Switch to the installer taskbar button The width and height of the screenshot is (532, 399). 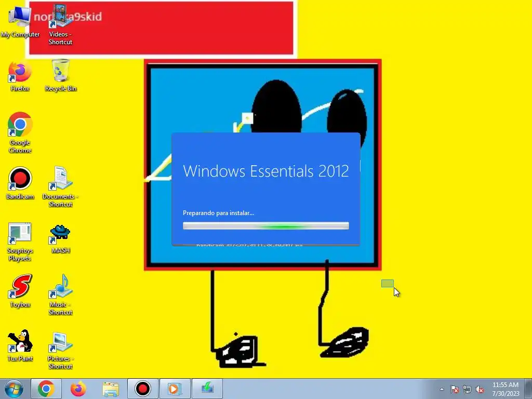point(207,389)
